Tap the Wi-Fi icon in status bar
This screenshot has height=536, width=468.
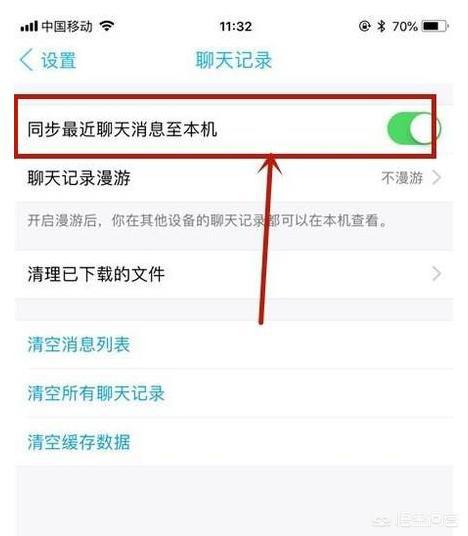[x=107, y=26]
